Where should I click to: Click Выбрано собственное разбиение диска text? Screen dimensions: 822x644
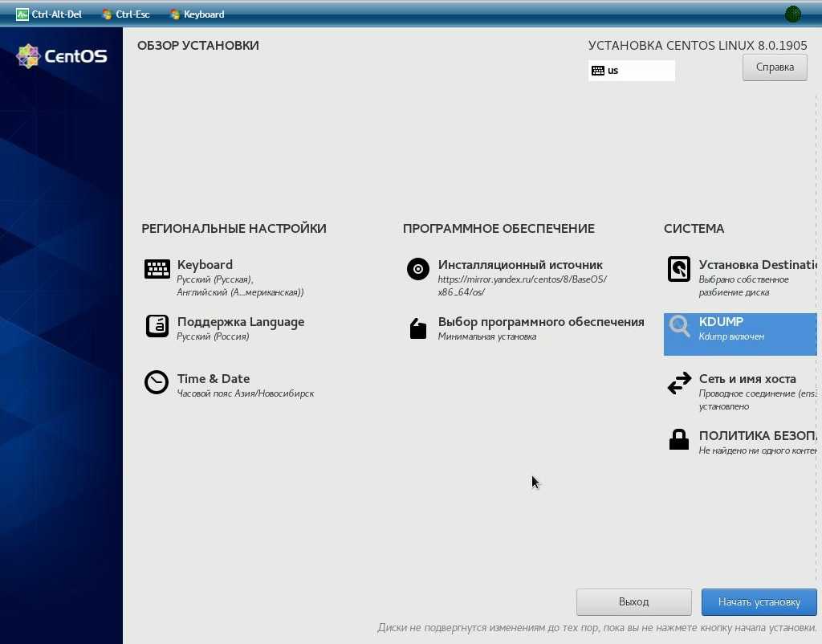[743, 286]
